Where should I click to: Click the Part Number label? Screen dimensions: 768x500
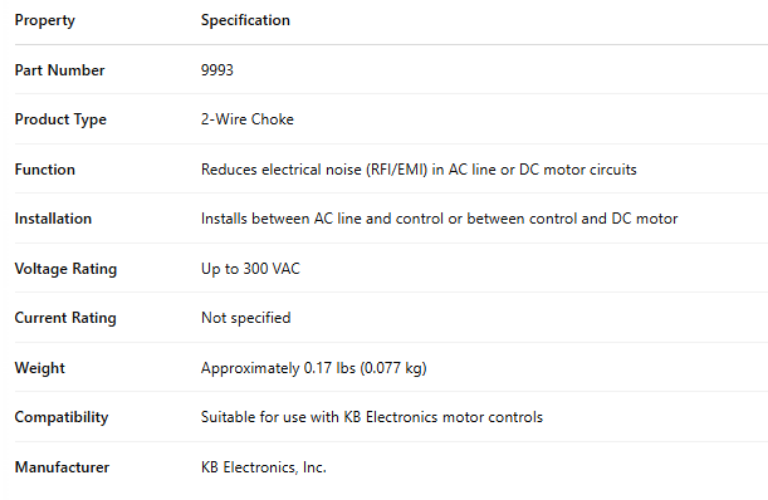click(59, 70)
